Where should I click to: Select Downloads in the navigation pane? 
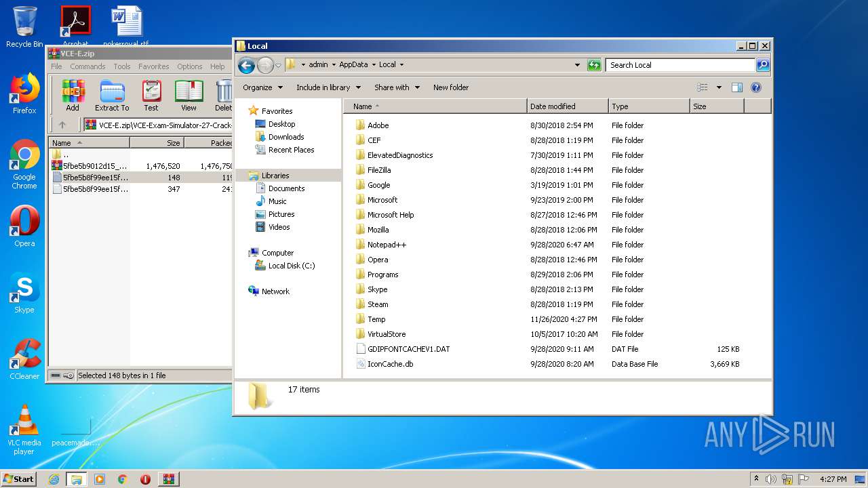[286, 137]
